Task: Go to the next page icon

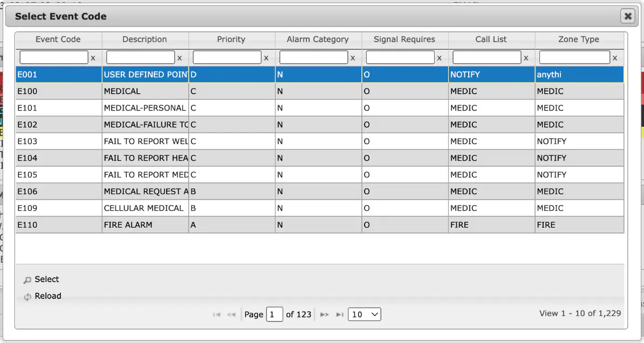Action: pos(325,314)
